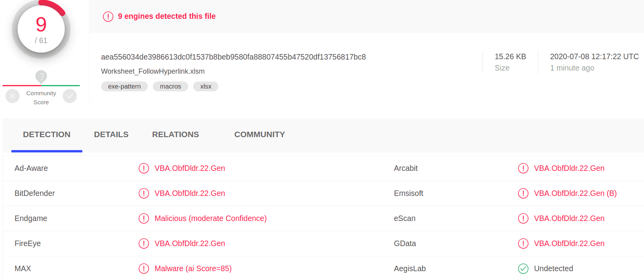644x279 pixels.
Task: Click the question mark community score marker
Action: pos(41,76)
